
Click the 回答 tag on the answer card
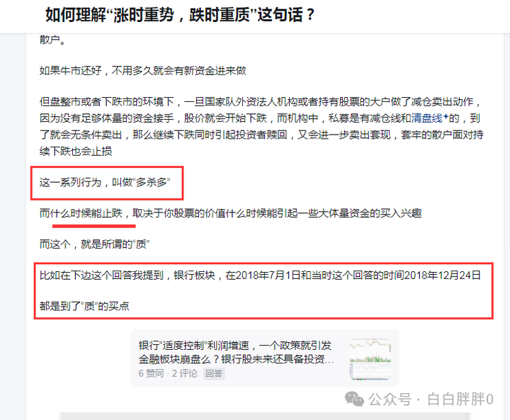[214, 373]
